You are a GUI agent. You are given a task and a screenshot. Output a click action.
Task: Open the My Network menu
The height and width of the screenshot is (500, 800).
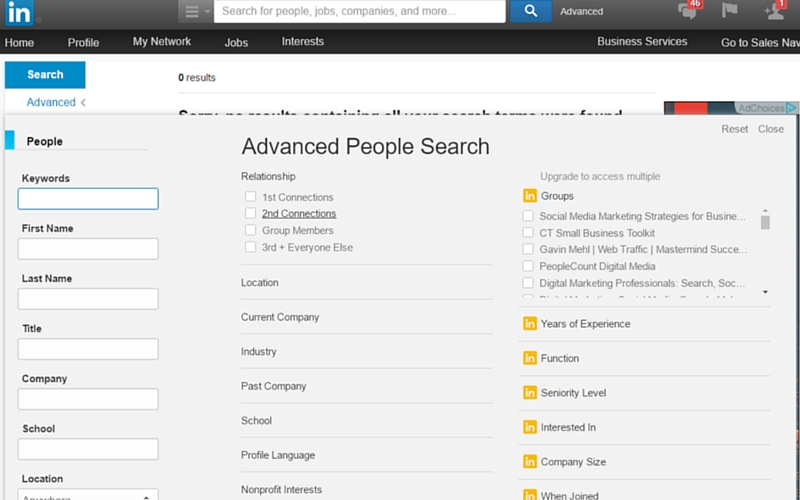click(x=162, y=41)
